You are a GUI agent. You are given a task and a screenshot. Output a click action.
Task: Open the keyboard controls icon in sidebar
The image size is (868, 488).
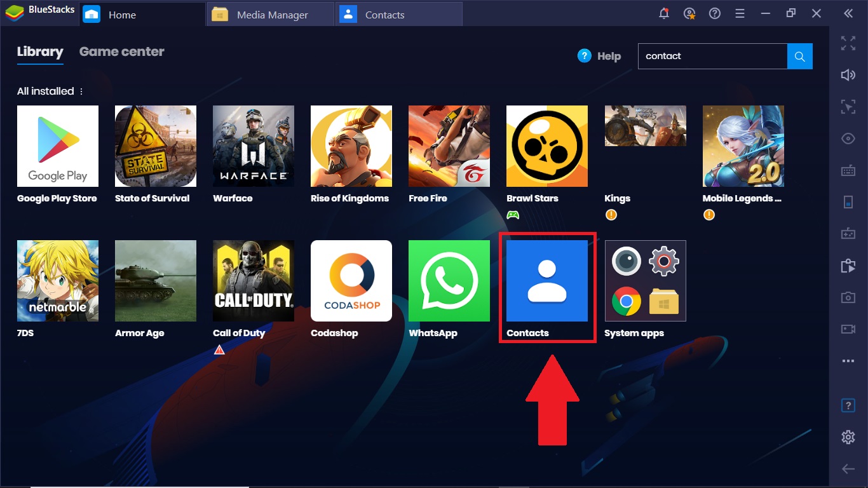pyautogui.click(x=848, y=170)
